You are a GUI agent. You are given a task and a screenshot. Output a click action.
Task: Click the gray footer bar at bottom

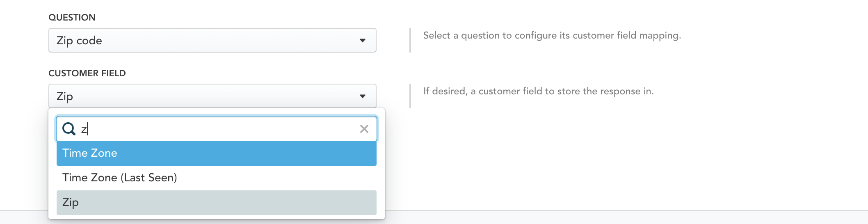615,217
